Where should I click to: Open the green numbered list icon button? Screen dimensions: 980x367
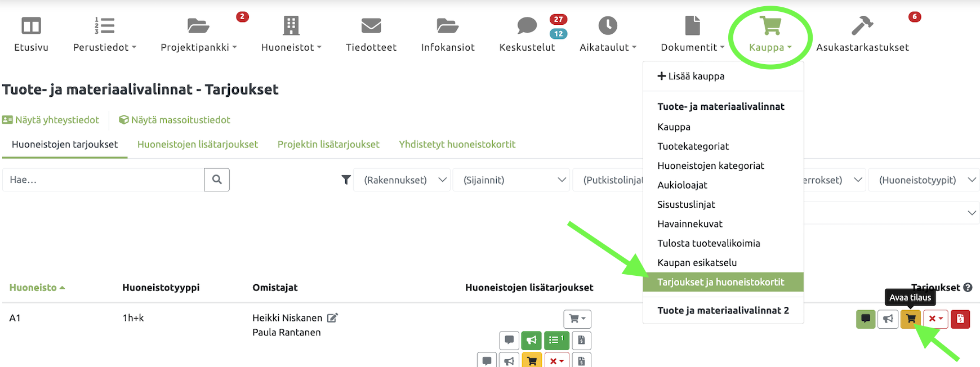pos(556,340)
